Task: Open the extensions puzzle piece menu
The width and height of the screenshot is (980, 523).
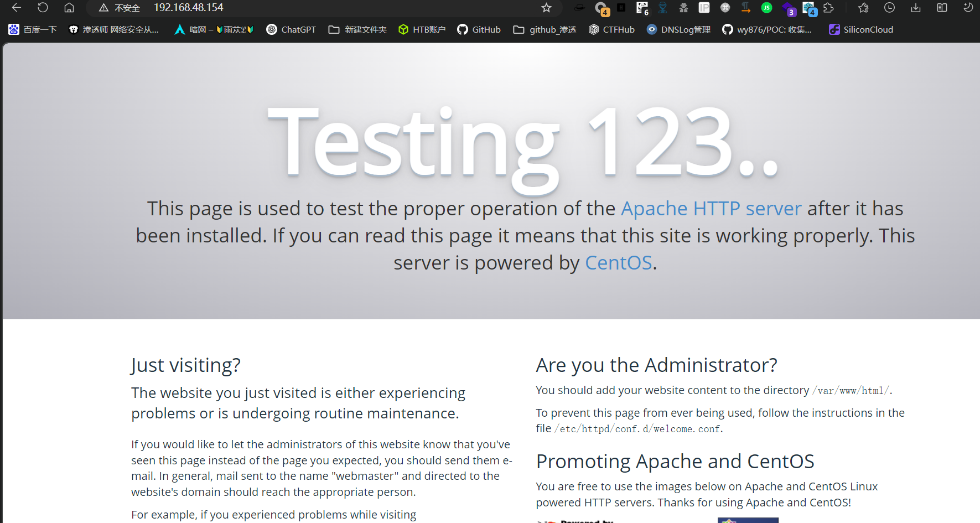Action: (x=828, y=8)
